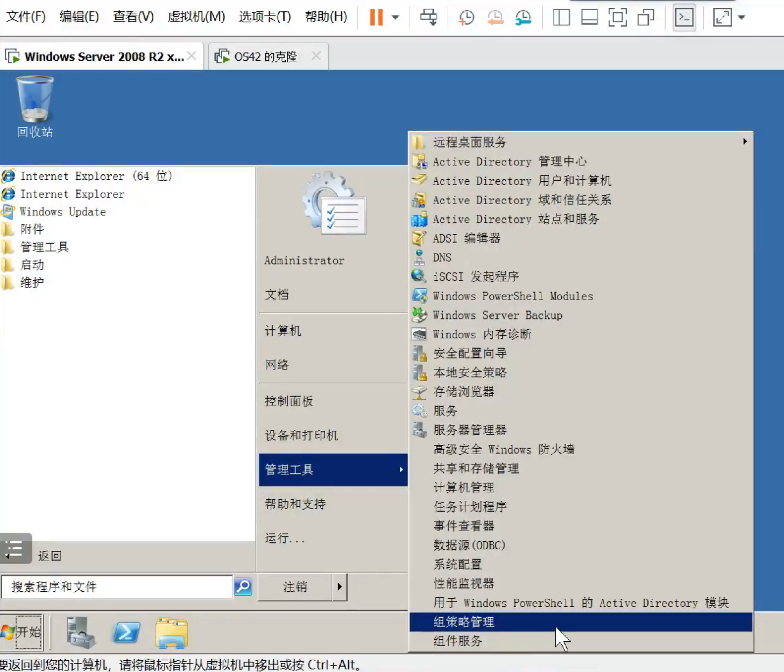Open 控制面板 in the Start menu
This screenshot has height=672, width=784.
pyautogui.click(x=289, y=401)
